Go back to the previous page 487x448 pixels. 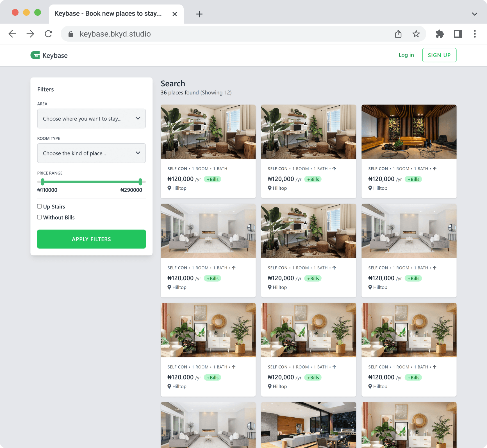[x=12, y=34]
